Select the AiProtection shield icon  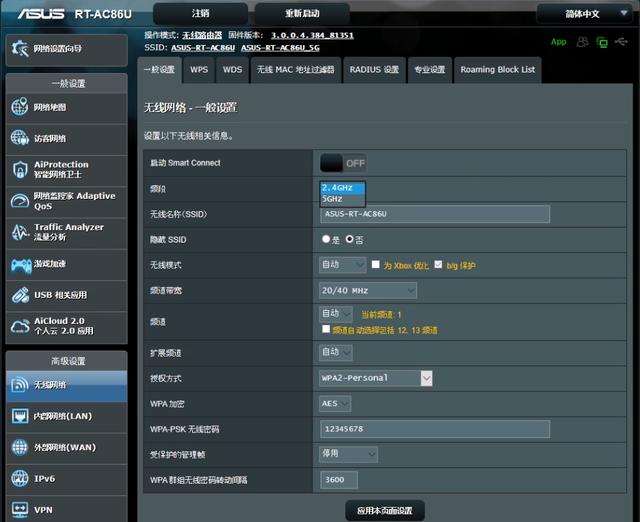tap(20, 169)
